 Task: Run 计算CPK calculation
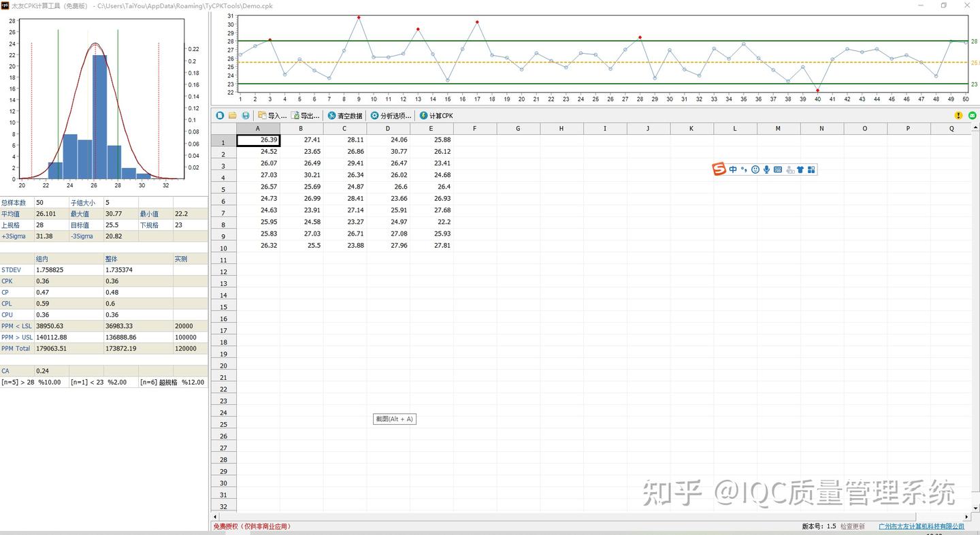click(436, 116)
